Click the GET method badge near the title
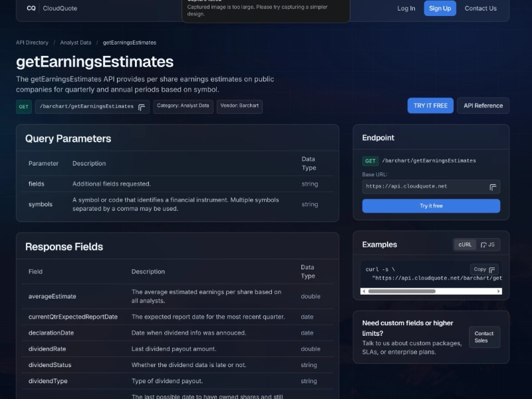The image size is (532, 399). point(23,106)
